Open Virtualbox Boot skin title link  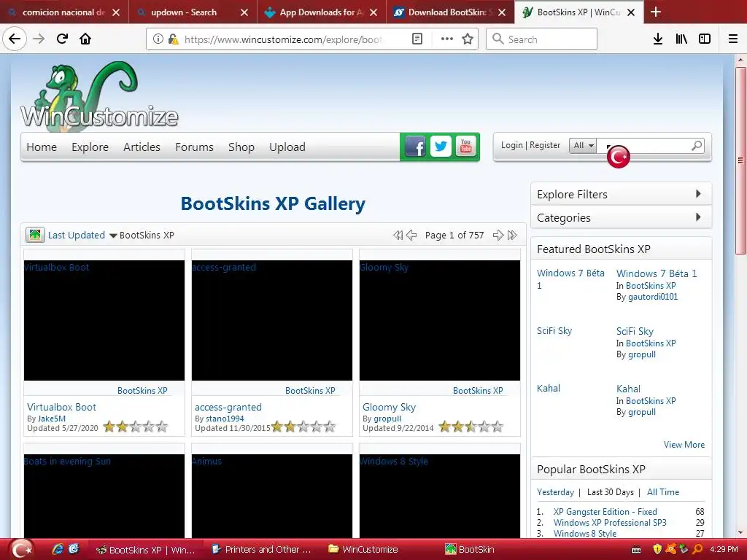(x=61, y=407)
